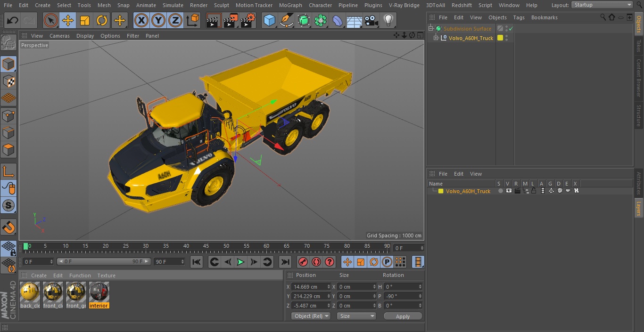Open the spline Pen tool
644x332 pixels.
click(x=286, y=20)
